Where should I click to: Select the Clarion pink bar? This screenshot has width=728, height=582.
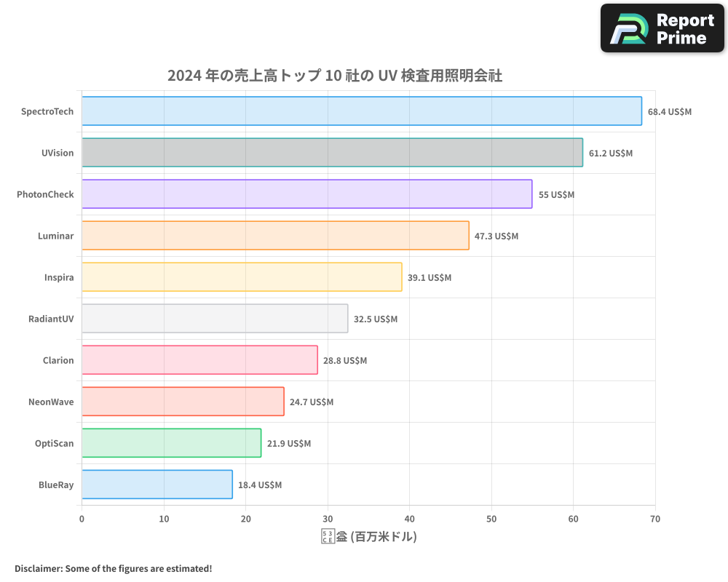pyautogui.click(x=199, y=360)
